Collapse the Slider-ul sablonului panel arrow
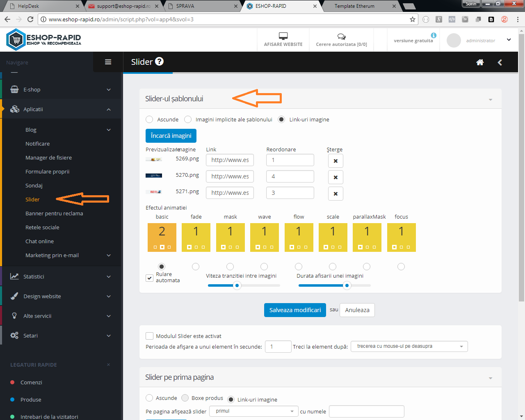The height and width of the screenshot is (420, 525). coord(491,100)
